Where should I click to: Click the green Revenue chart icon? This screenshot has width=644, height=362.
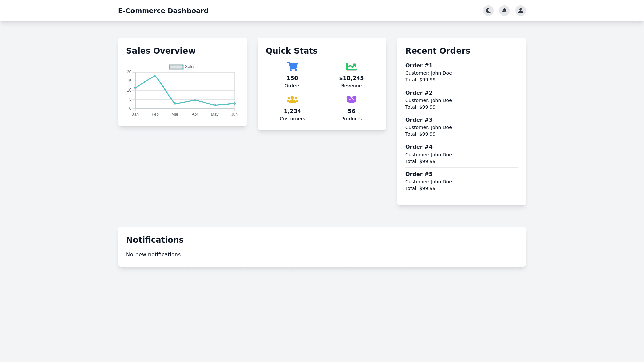pos(351,67)
